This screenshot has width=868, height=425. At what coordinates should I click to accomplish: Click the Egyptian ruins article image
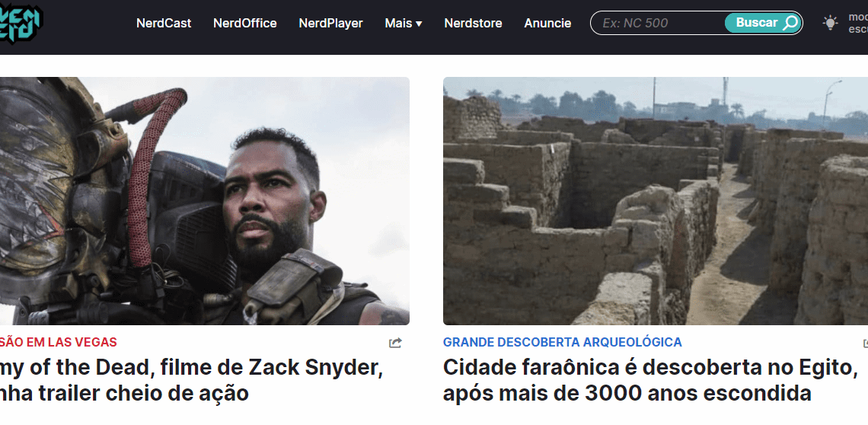tap(656, 200)
